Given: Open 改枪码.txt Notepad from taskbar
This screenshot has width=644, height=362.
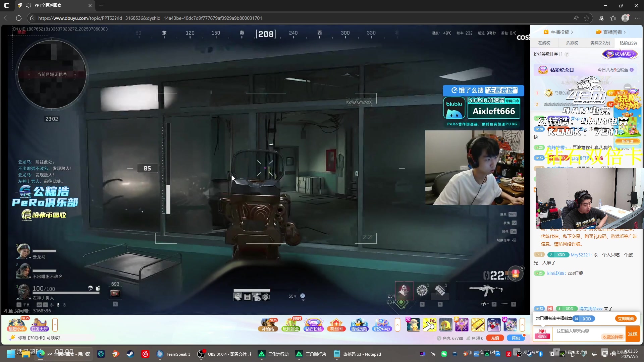Looking at the screenshot, I should point(358,354).
